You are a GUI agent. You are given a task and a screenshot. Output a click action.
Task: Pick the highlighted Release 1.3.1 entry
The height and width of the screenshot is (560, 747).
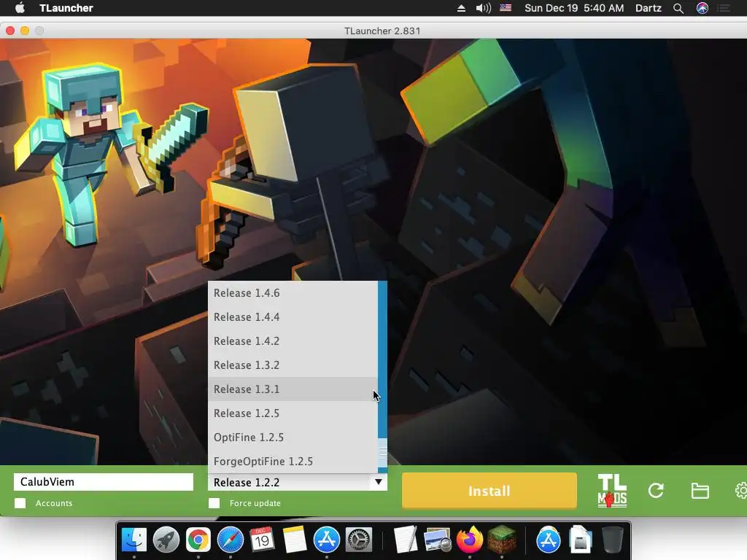pos(293,389)
